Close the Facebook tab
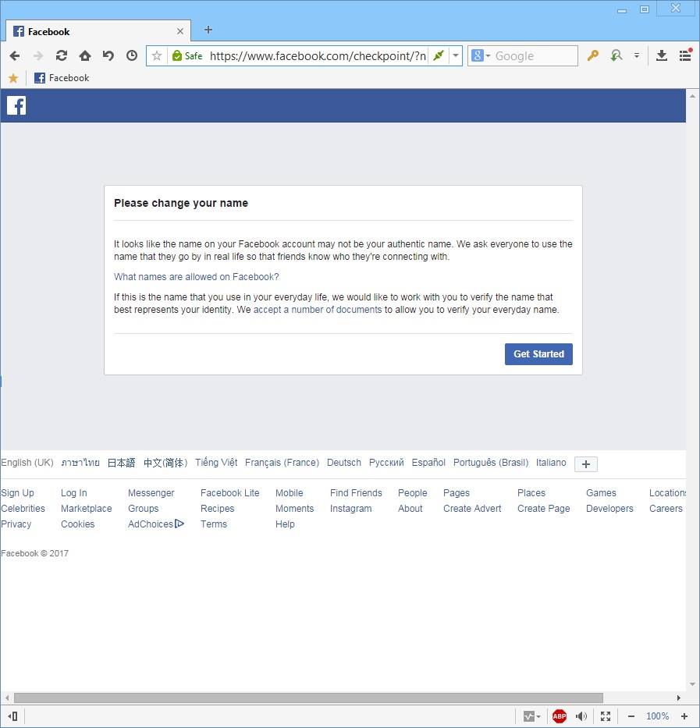This screenshot has width=700, height=728. coord(180,31)
